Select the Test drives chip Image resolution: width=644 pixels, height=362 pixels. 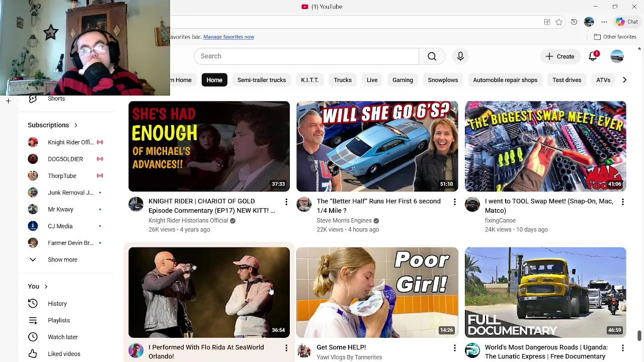point(567,80)
